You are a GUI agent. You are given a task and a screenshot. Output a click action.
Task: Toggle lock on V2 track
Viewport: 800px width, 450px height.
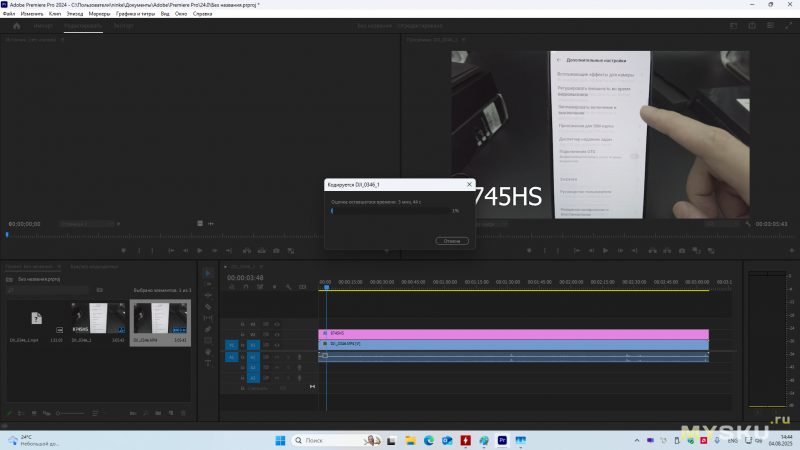(242, 335)
